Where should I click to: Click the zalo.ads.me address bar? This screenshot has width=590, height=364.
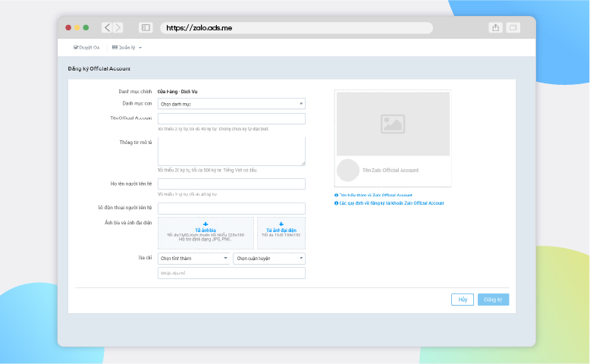pyautogui.click(x=297, y=28)
